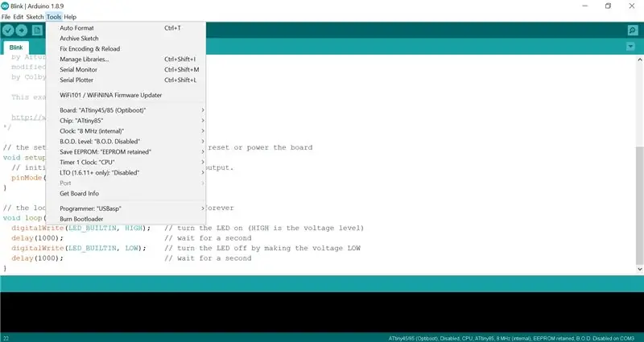The image size is (644, 342).
Task: Click the Arduino logo in the title bar
Action: tap(5, 6)
